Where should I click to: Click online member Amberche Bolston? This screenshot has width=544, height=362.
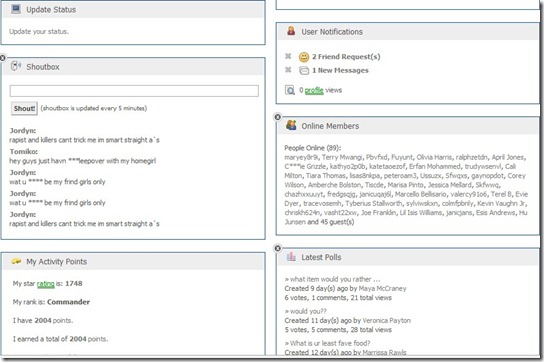[334, 185]
